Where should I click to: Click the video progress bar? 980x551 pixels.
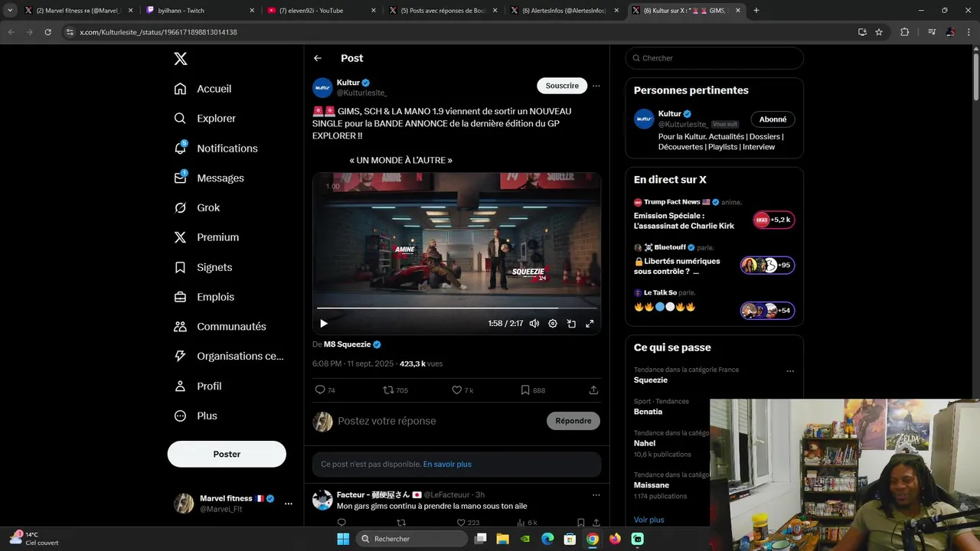[x=456, y=308]
